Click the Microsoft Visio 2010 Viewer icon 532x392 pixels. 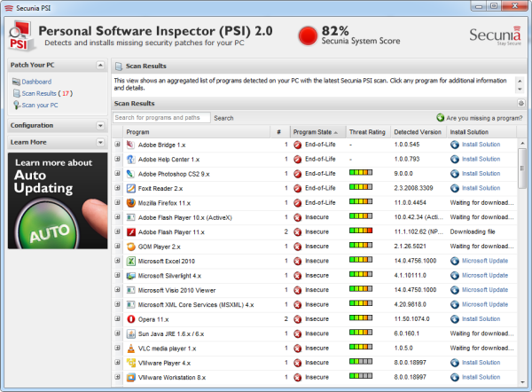(x=130, y=290)
